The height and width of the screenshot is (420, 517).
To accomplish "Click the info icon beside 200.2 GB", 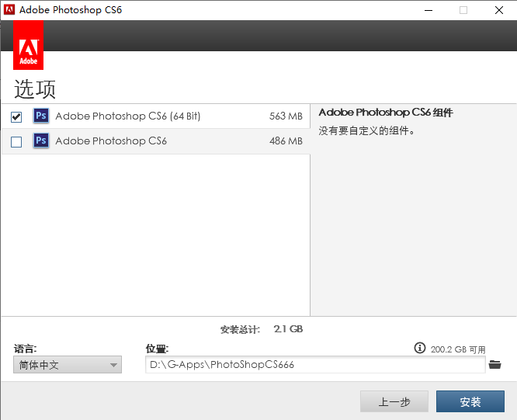I will click(420, 348).
